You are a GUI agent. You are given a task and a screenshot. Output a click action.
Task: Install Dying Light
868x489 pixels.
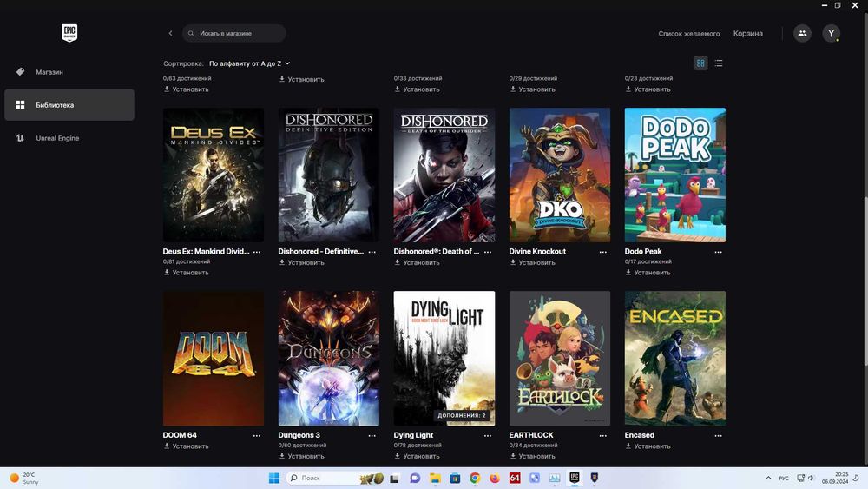[x=417, y=456]
